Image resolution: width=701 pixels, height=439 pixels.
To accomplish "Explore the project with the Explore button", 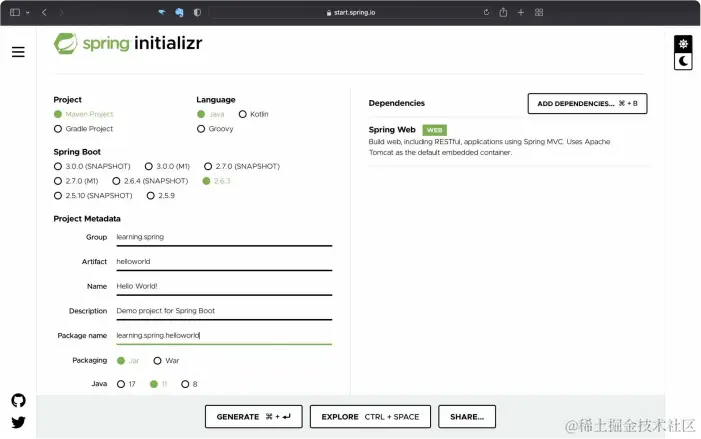I will (370, 417).
